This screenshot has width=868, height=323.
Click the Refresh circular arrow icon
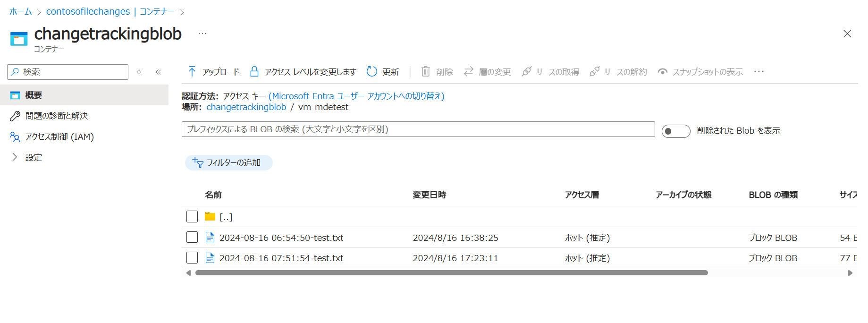point(372,72)
